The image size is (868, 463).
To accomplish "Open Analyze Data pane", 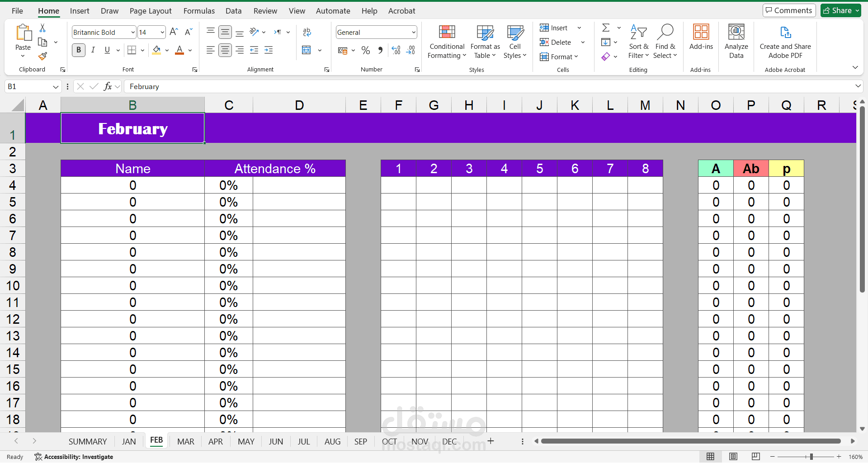I will tap(736, 41).
